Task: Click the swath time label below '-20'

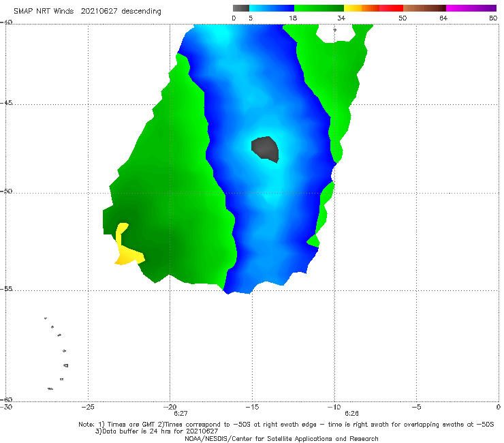Action: tap(180, 414)
